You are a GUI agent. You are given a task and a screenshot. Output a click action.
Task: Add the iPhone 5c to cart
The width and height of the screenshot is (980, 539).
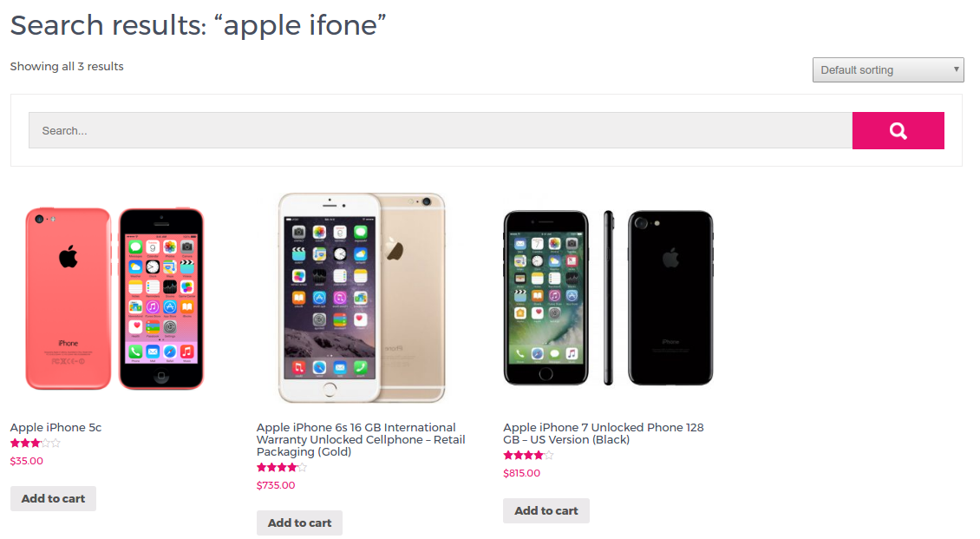tap(53, 499)
